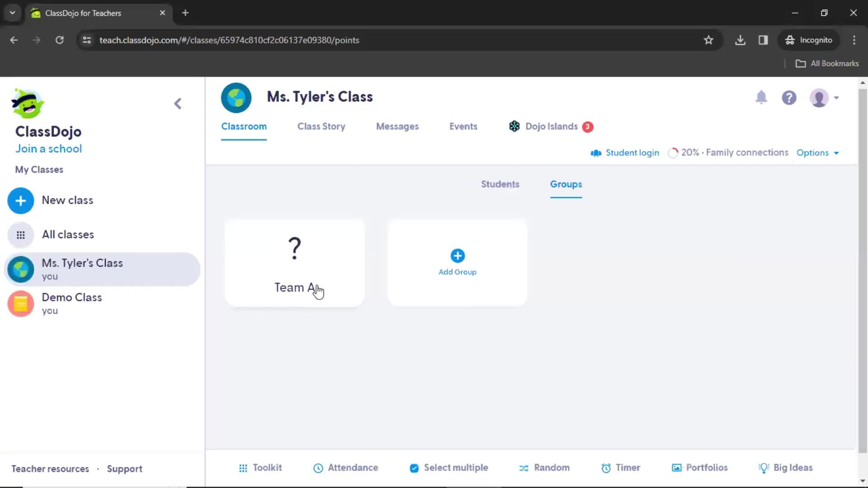Open the Attendance tracker
This screenshot has width=868, height=488.
tap(345, 468)
